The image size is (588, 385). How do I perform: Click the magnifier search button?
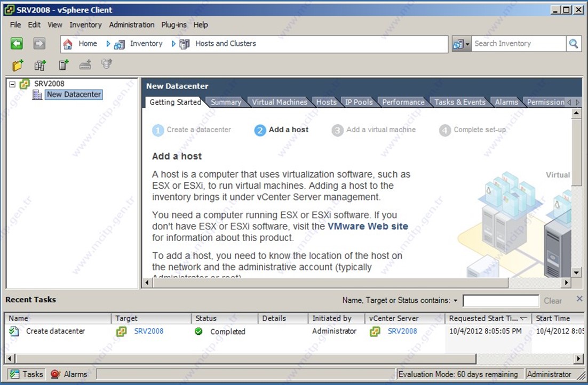[574, 44]
